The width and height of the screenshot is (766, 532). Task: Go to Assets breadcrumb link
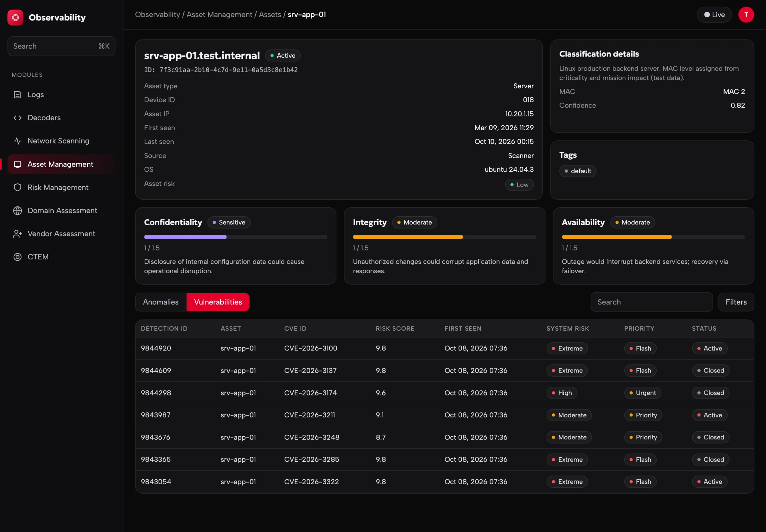point(270,15)
